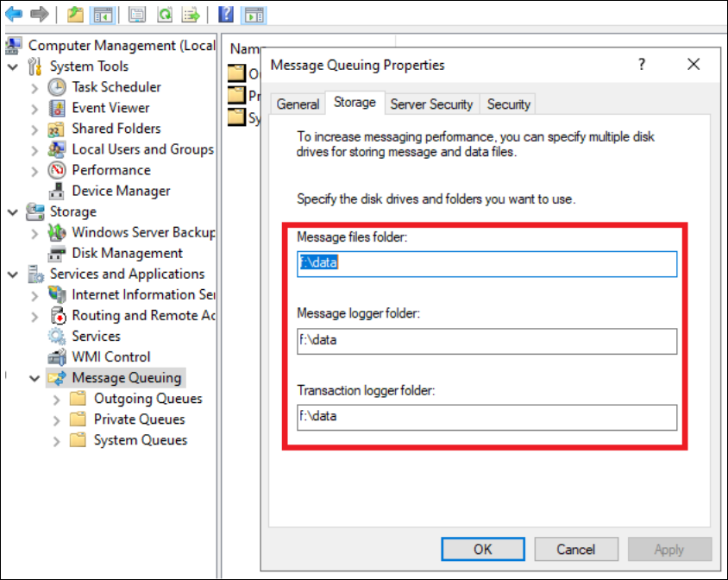Viewport: 728px width, 580px height.
Task: Toggle the Show/Hide Console Tree icon
Action: 102,14
